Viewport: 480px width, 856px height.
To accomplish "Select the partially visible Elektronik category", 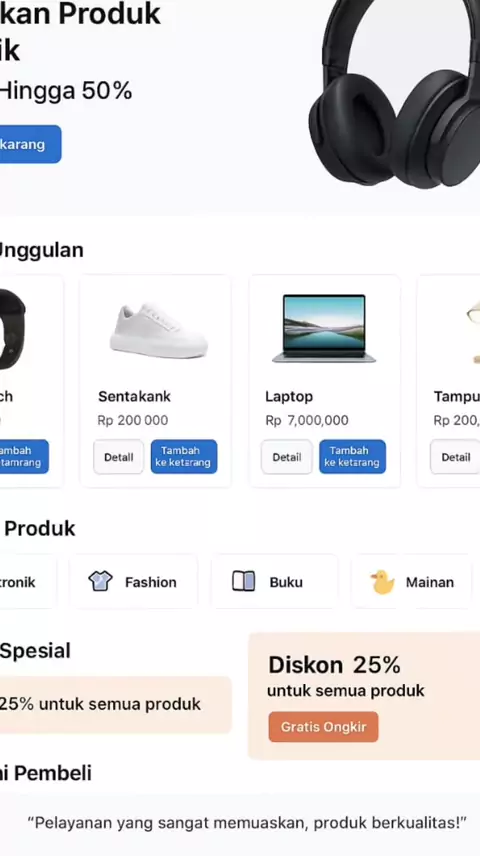I will (28, 582).
